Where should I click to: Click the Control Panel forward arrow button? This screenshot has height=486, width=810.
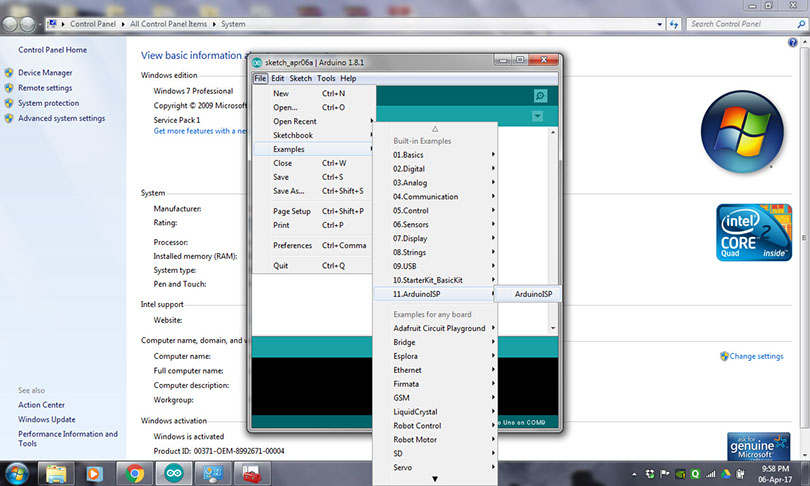click(x=27, y=24)
